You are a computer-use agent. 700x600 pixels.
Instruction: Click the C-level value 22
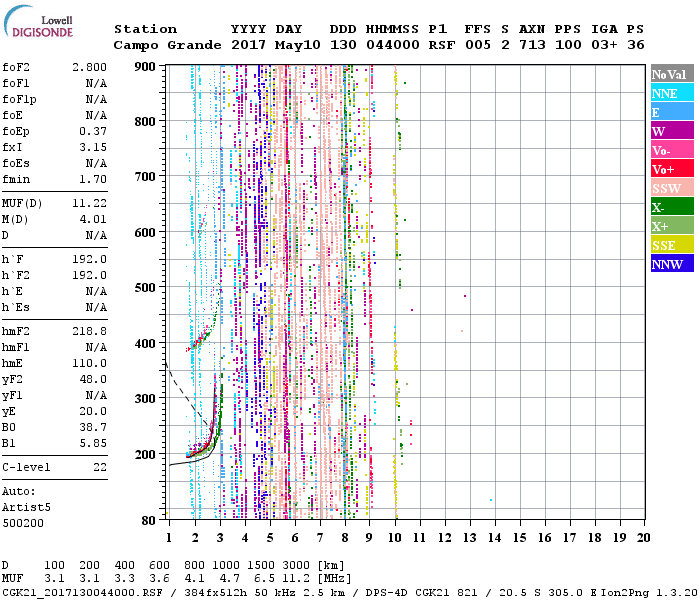coord(97,467)
